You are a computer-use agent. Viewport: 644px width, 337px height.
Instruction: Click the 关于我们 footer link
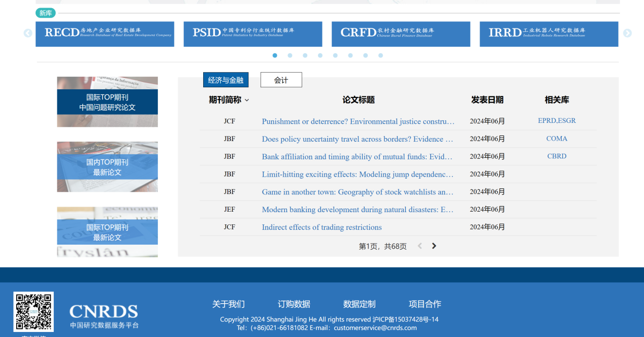(228, 304)
